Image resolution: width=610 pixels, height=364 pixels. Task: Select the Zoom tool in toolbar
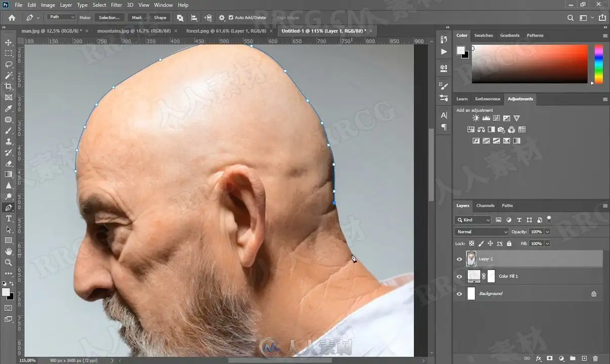coord(9,262)
